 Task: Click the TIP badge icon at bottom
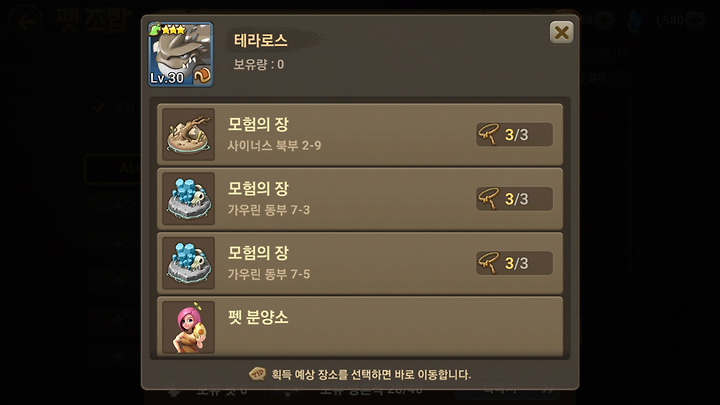click(x=257, y=374)
